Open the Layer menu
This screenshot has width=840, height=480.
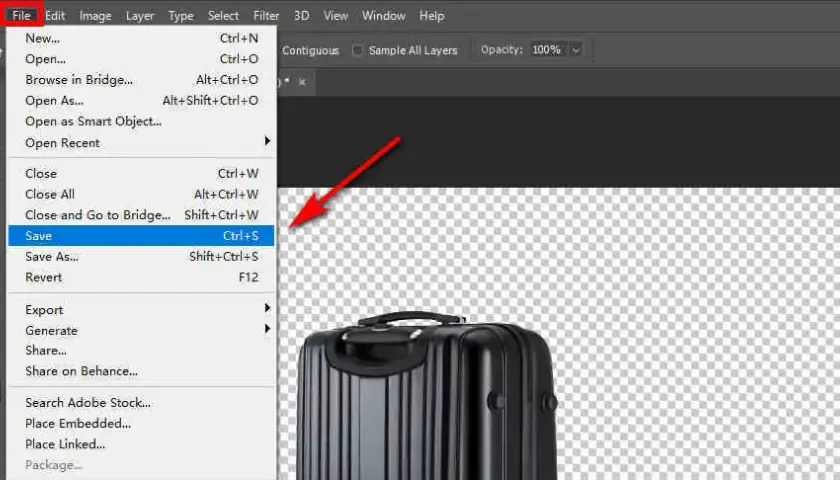[x=140, y=16]
